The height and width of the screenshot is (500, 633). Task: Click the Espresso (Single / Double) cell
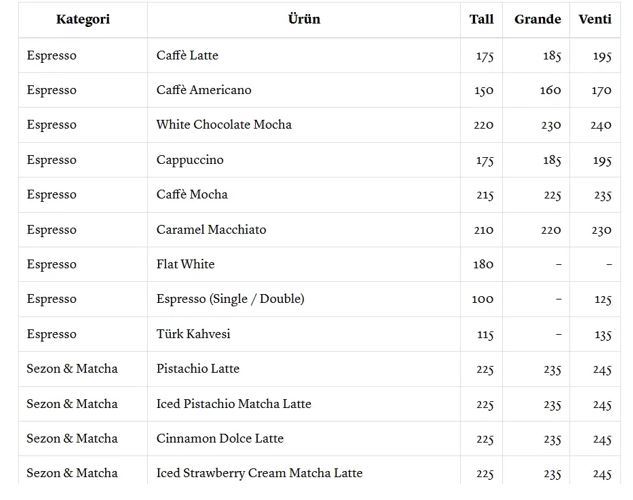point(230,299)
